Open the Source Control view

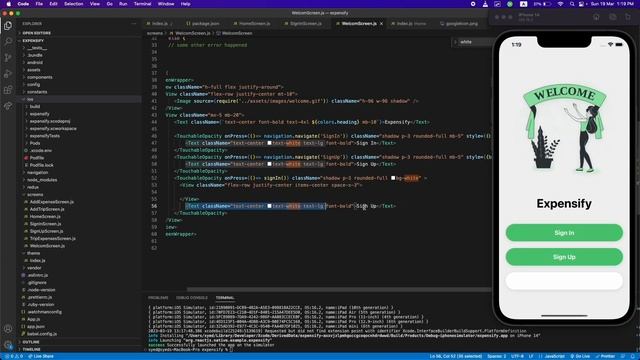(x=8, y=58)
